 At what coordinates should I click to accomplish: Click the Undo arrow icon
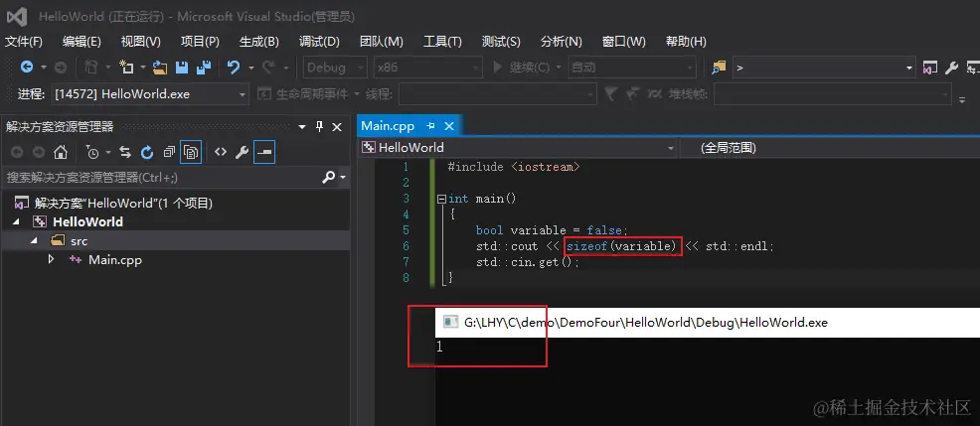234,68
